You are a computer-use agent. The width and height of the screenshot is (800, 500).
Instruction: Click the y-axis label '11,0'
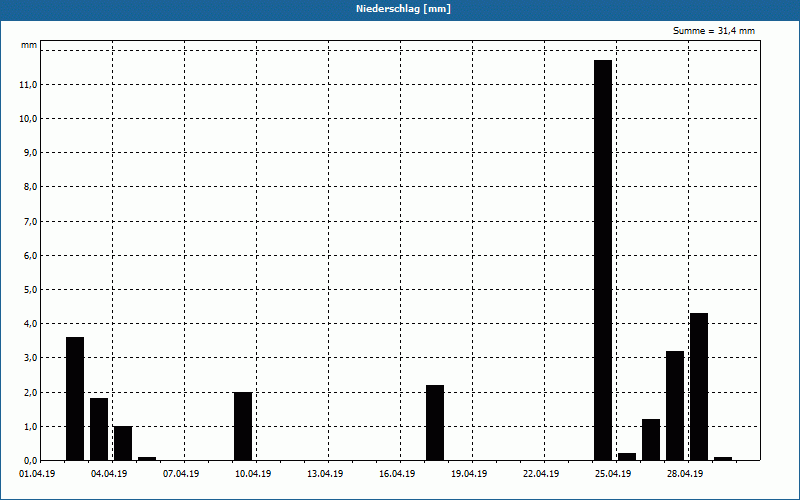pos(28,85)
